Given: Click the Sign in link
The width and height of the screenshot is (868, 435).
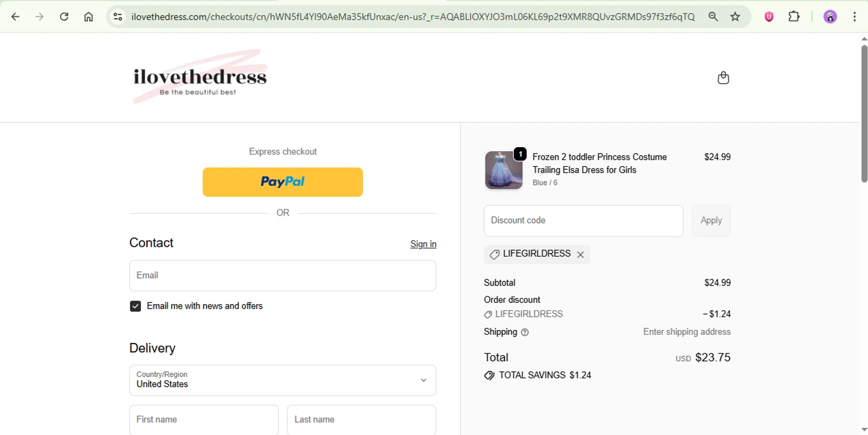Looking at the screenshot, I should coord(424,244).
